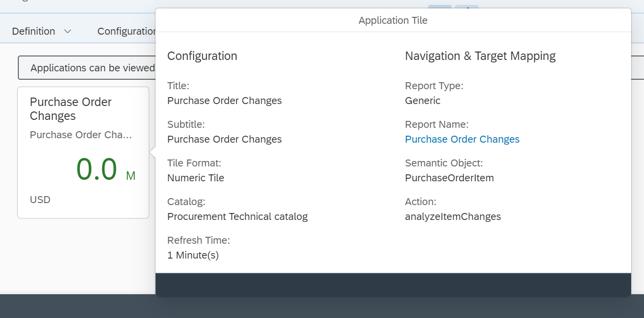Select the Navigation & Target Mapping heading
644x318 pixels.
480,56
